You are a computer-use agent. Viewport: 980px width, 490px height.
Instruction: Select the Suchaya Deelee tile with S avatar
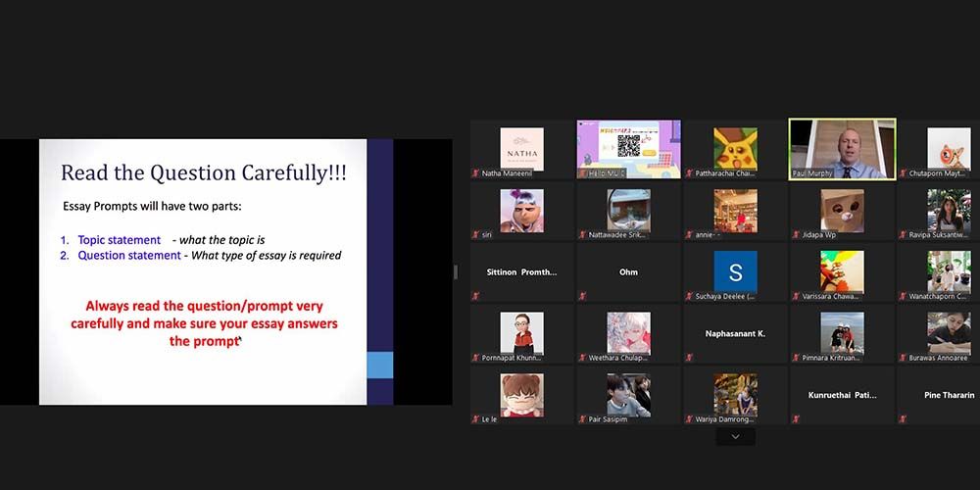click(735, 271)
